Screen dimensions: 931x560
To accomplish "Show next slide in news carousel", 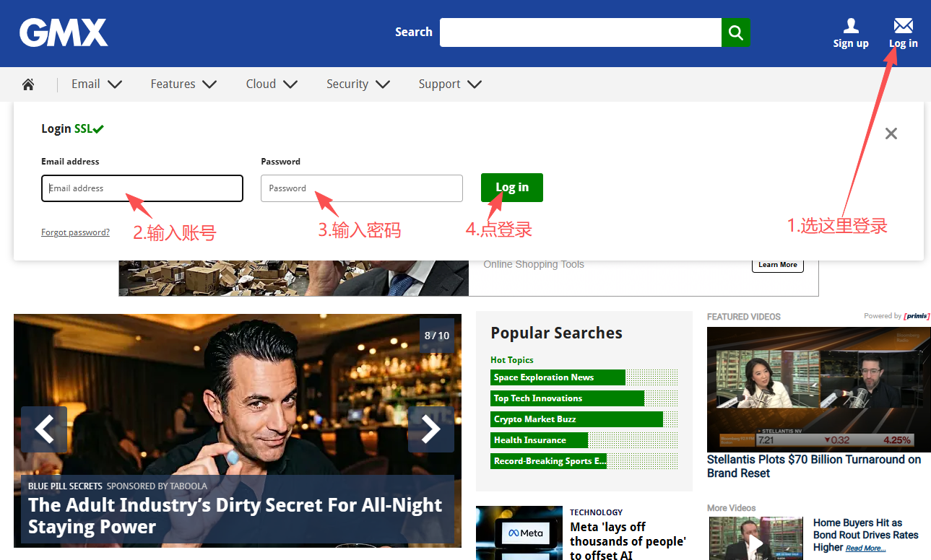I will click(x=431, y=429).
